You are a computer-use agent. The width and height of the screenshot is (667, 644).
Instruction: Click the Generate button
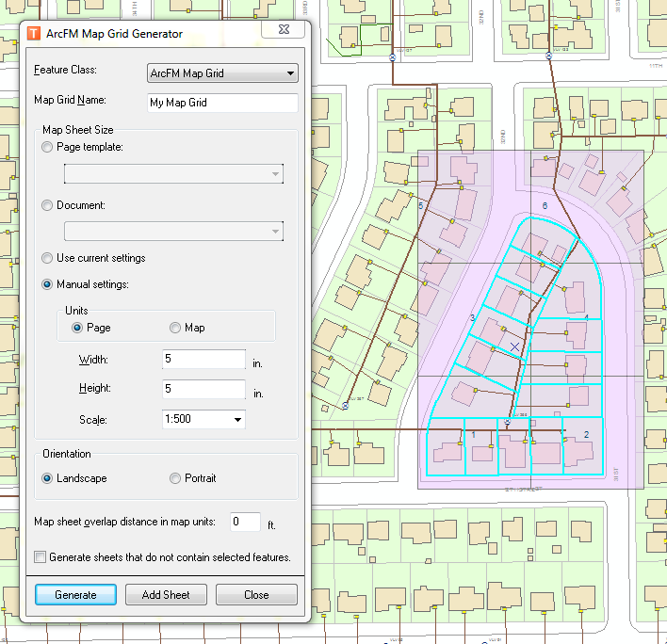pyautogui.click(x=75, y=595)
